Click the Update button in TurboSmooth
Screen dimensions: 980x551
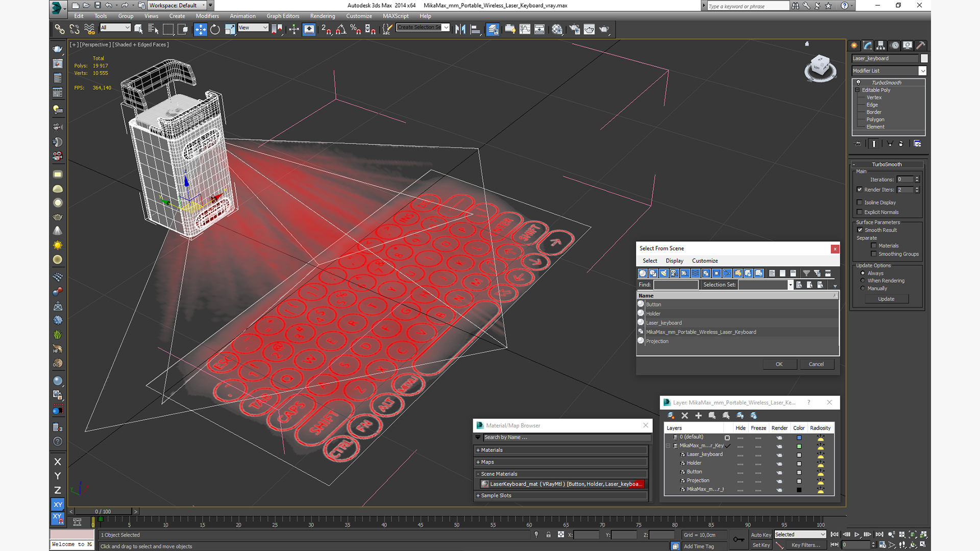[886, 299]
